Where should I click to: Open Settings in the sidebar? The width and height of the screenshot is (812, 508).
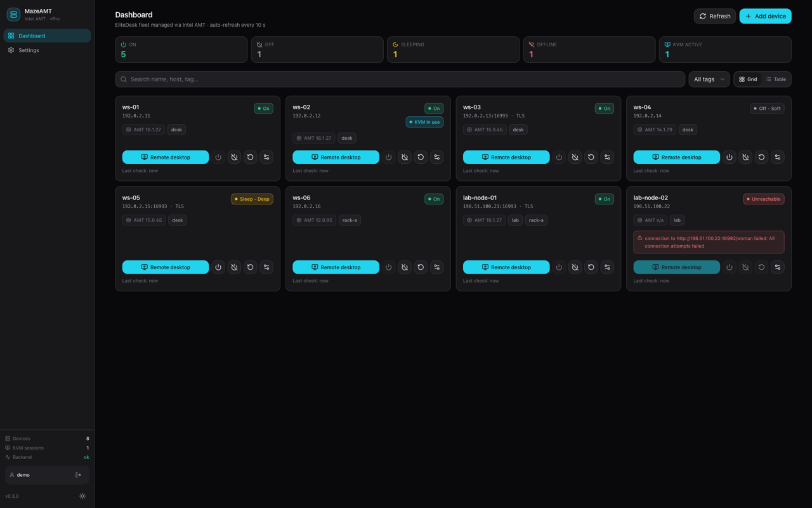pyautogui.click(x=47, y=50)
